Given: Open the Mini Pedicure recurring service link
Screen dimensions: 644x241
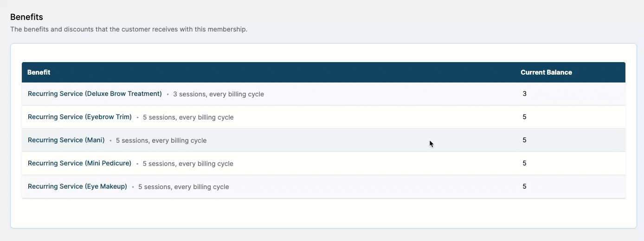Looking at the screenshot, I should coord(80,163).
